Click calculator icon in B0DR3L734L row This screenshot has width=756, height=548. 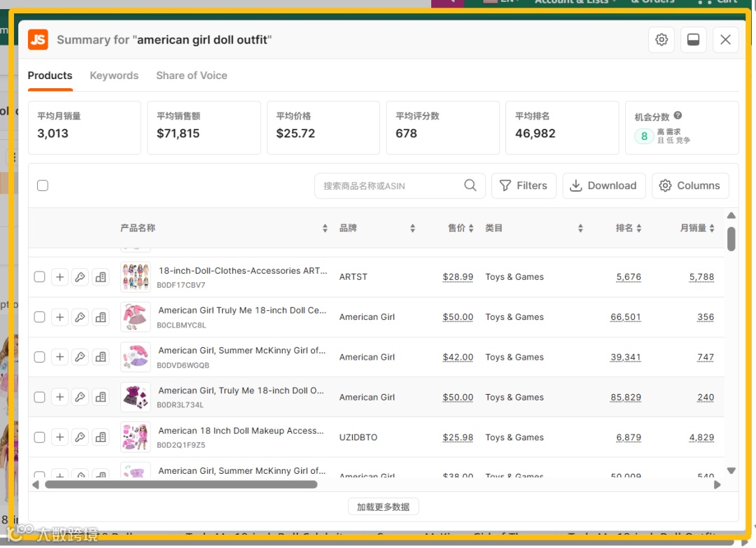100,397
